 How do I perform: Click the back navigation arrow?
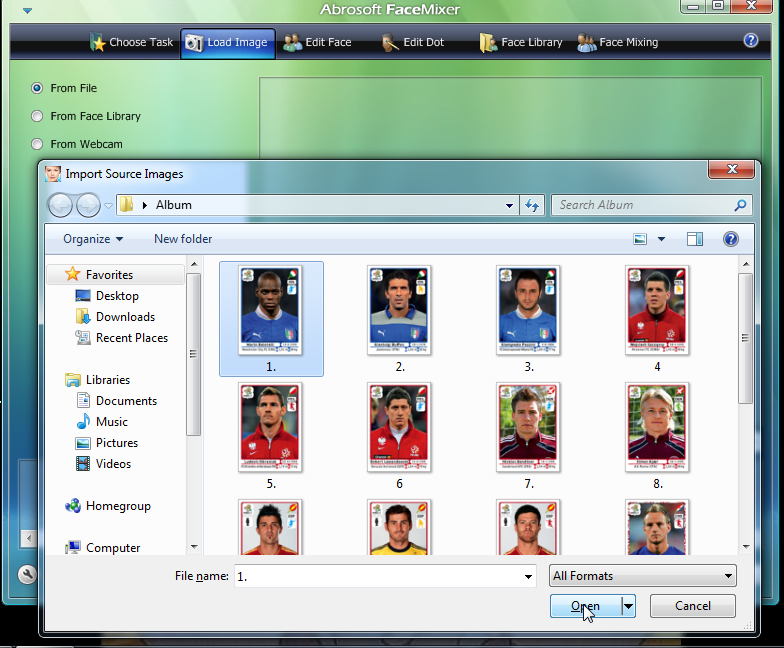coord(60,205)
